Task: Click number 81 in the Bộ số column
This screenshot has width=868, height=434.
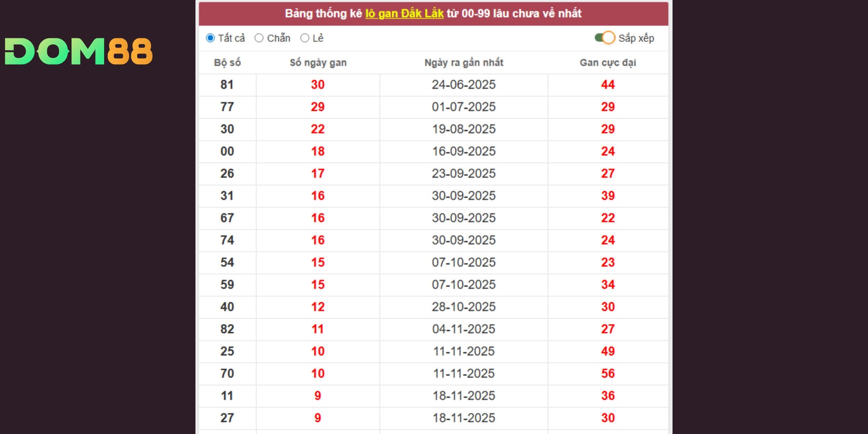Action: 227,85
